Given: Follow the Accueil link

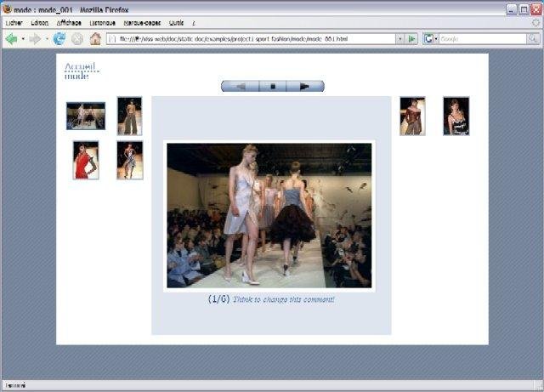Looking at the screenshot, I should [x=80, y=66].
